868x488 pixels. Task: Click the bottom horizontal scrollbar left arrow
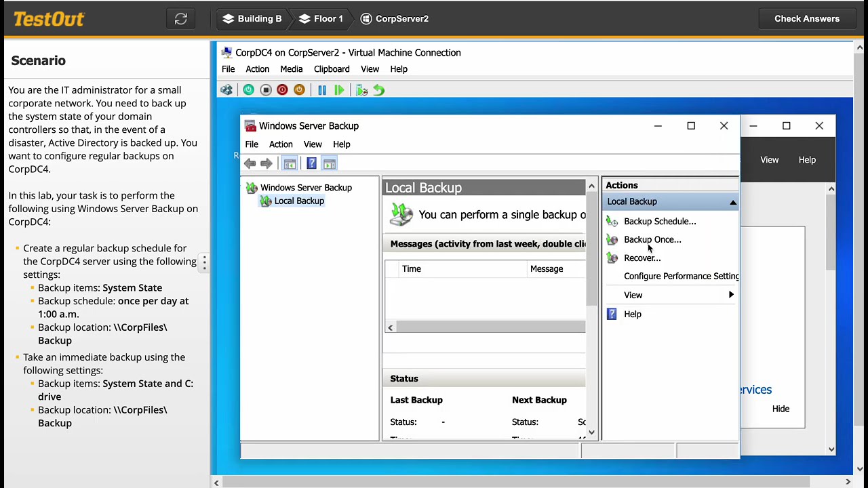click(x=216, y=483)
